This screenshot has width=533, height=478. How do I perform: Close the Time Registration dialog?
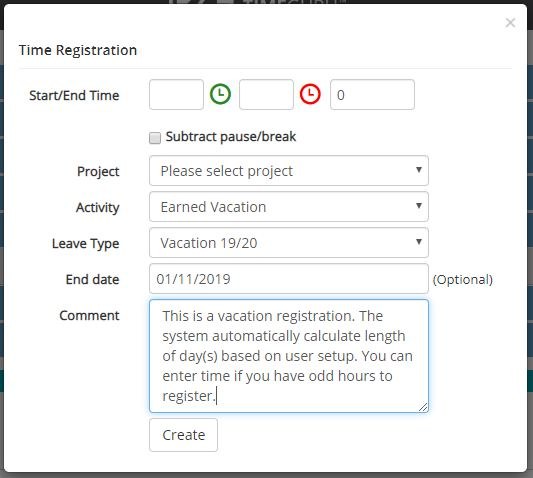(x=510, y=23)
